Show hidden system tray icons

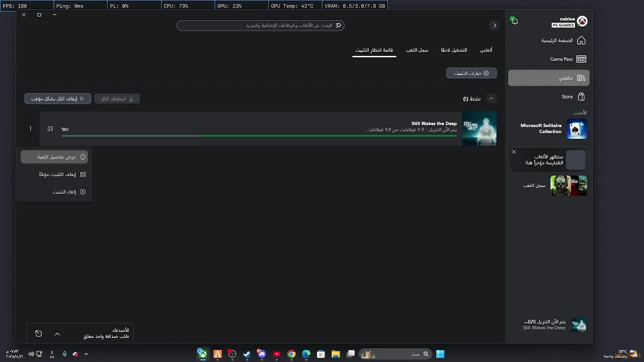tap(86, 354)
